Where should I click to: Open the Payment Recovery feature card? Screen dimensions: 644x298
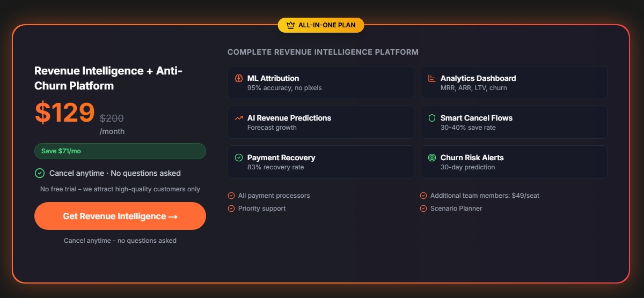coord(321,162)
